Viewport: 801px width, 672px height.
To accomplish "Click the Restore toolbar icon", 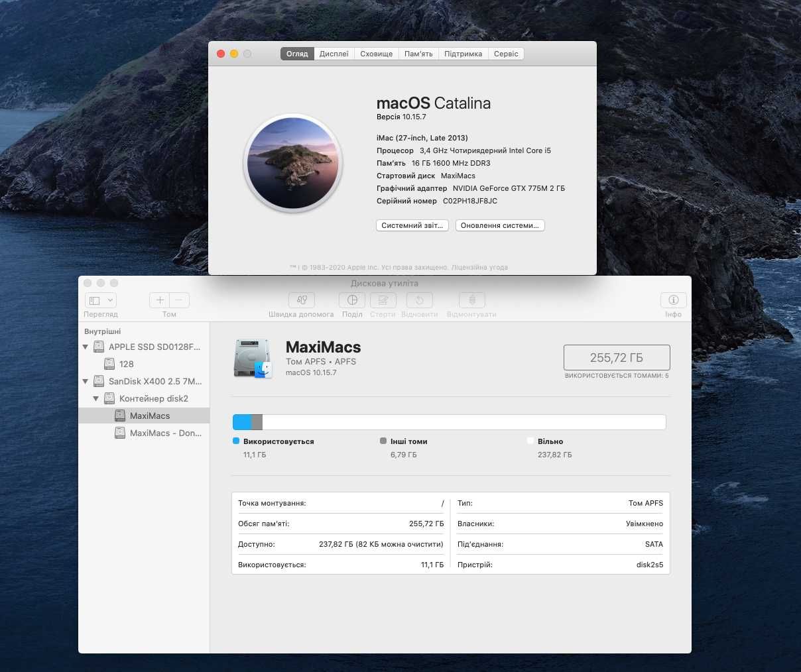I will coord(419,300).
